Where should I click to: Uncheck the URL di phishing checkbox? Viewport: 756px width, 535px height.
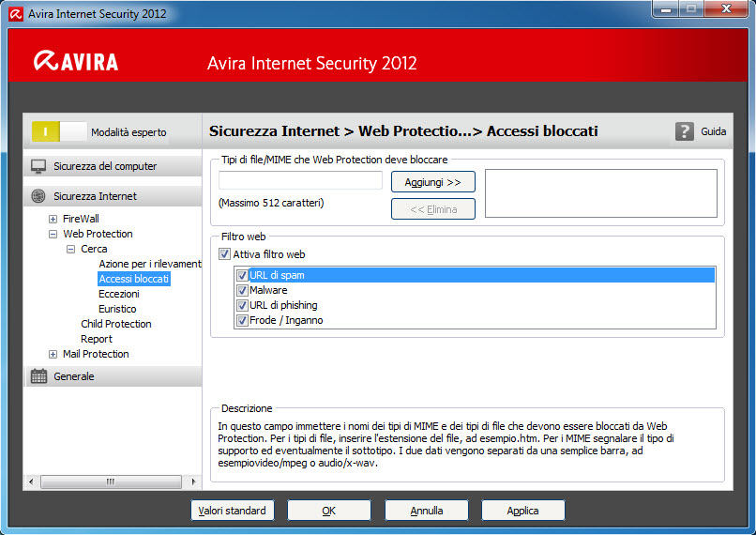242,305
